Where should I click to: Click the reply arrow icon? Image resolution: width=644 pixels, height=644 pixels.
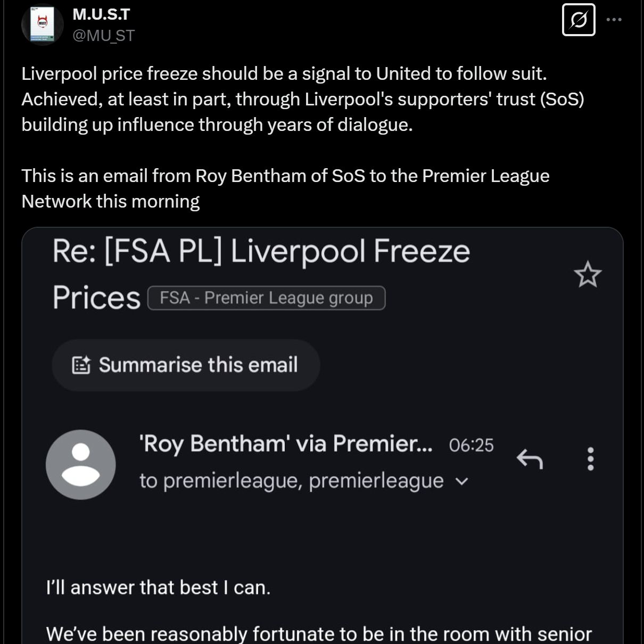[x=530, y=459]
